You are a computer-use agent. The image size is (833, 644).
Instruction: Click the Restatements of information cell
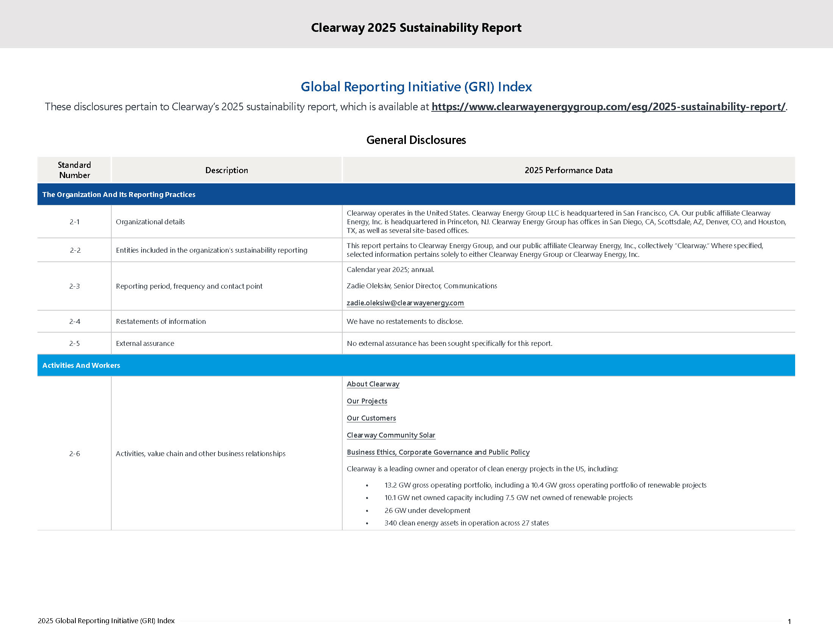161,322
